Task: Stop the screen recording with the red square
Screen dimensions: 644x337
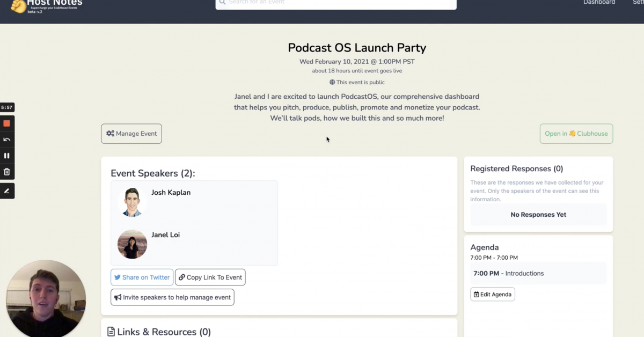Action: click(x=7, y=123)
